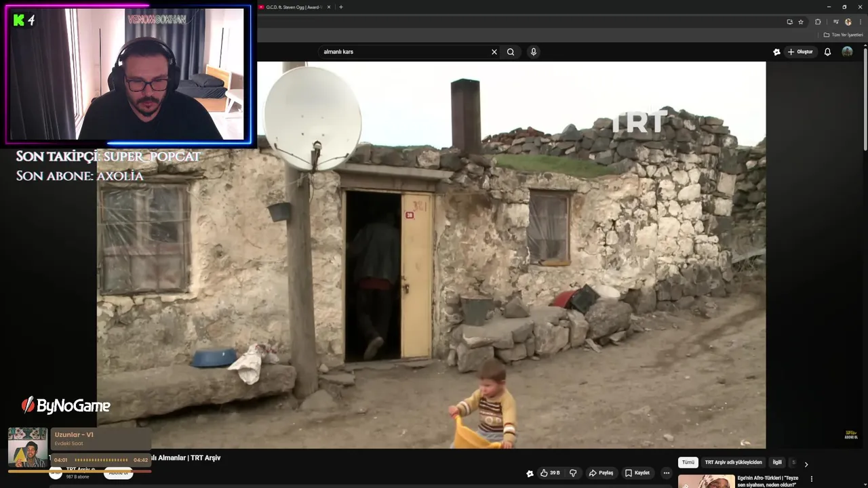Click the streamer webcam overlay
868x488 pixels.
tap(129, 75)
